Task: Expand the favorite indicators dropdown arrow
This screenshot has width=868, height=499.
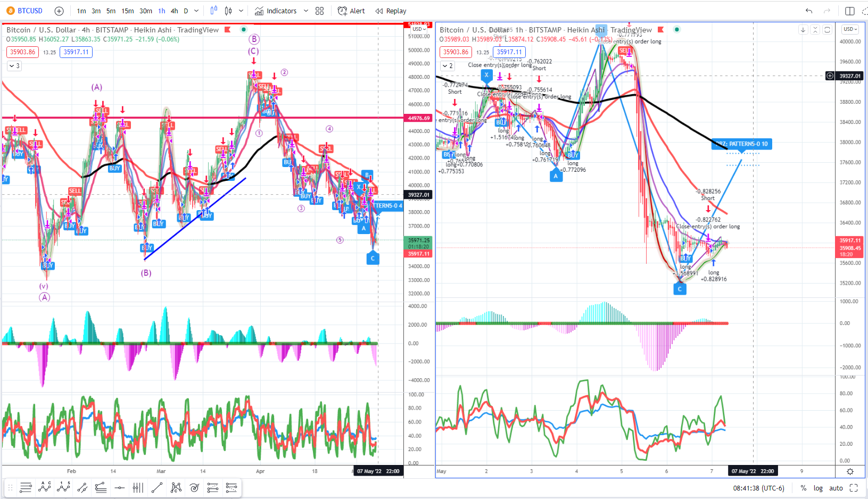Action: [x=305, y=11]
